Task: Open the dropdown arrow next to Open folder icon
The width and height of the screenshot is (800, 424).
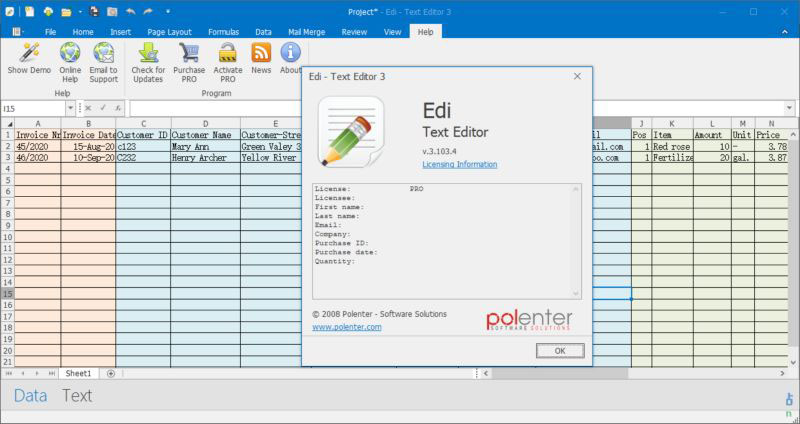Action: point(78,12)
